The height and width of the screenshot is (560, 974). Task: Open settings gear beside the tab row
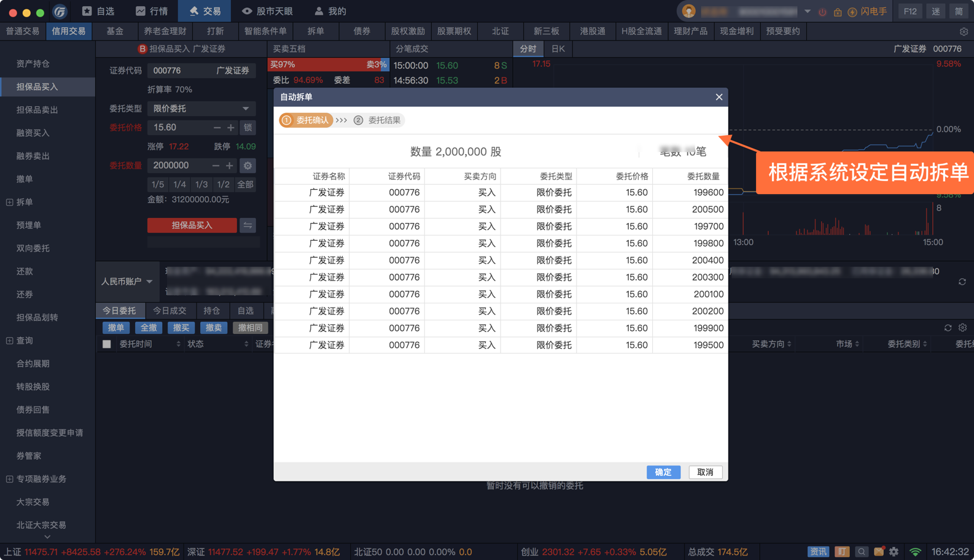click(x=964, y=31)
